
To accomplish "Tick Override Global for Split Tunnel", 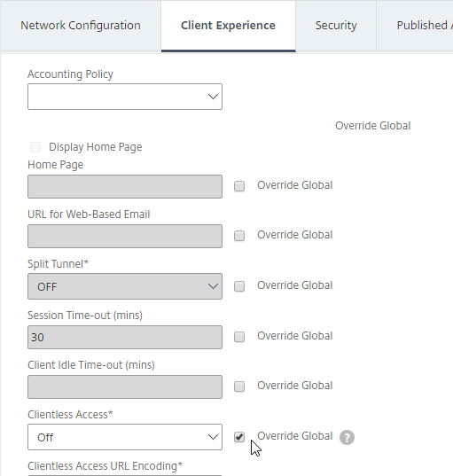I will [239, 286].
